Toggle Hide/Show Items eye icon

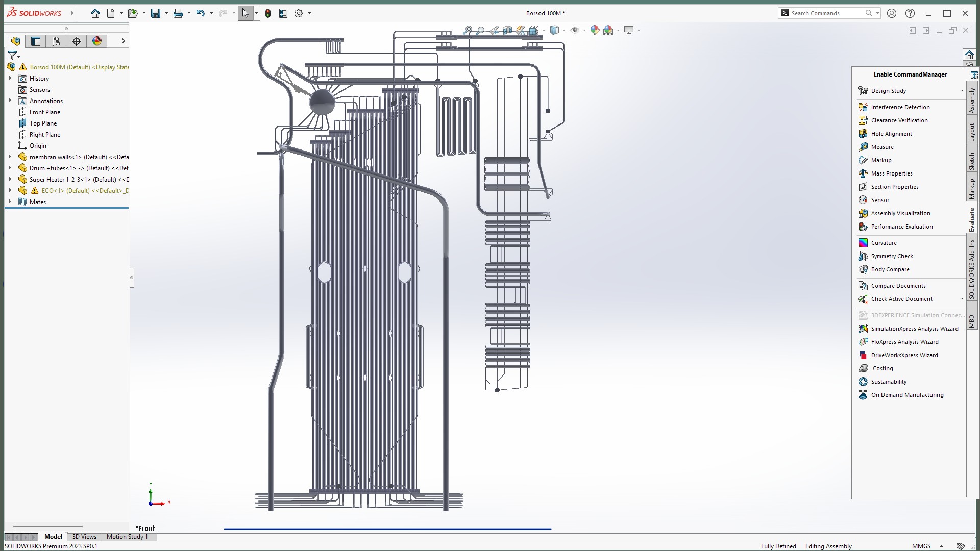tap(575, 30)
